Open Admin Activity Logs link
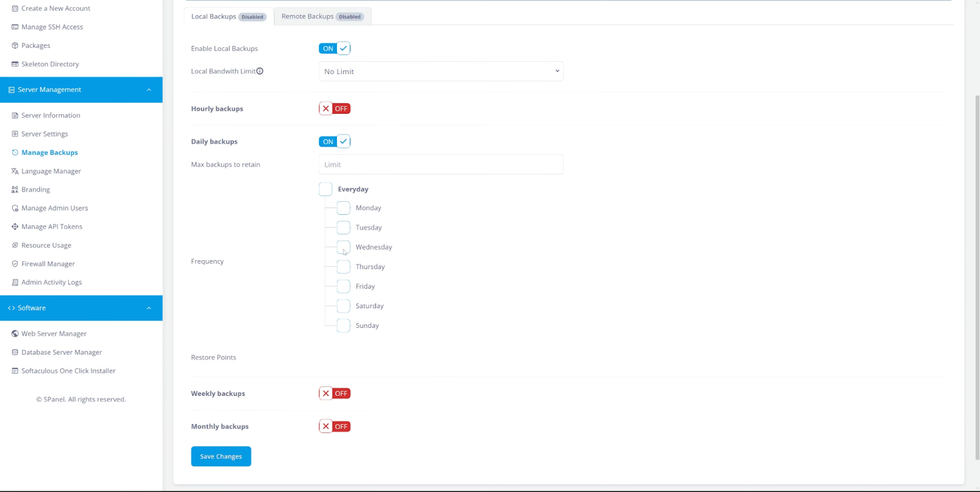This screenshot has width=980, height=492. pyautogui.click(x=51, y=282)
